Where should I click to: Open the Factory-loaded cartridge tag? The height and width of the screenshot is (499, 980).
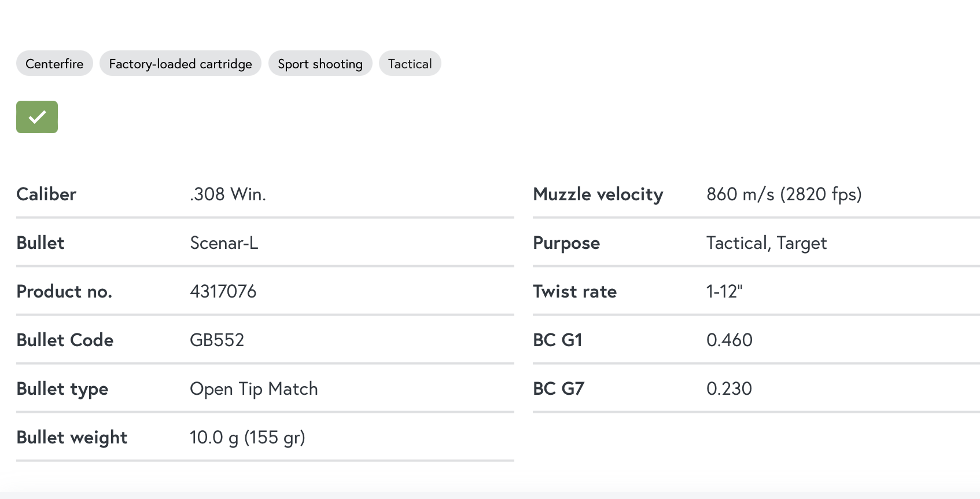coord(180,64)
